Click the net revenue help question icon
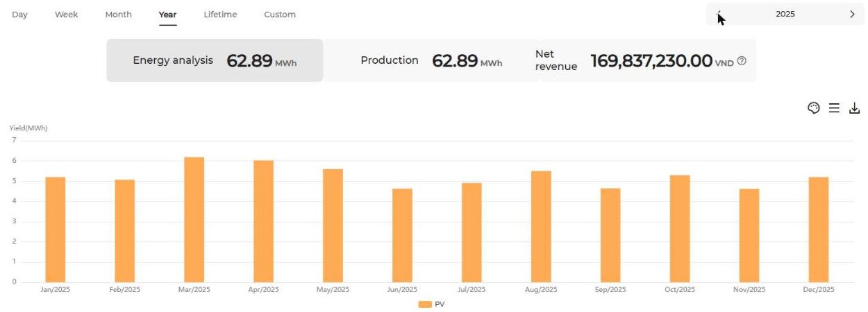Screen dimensions: 868x312 [742, 61]
